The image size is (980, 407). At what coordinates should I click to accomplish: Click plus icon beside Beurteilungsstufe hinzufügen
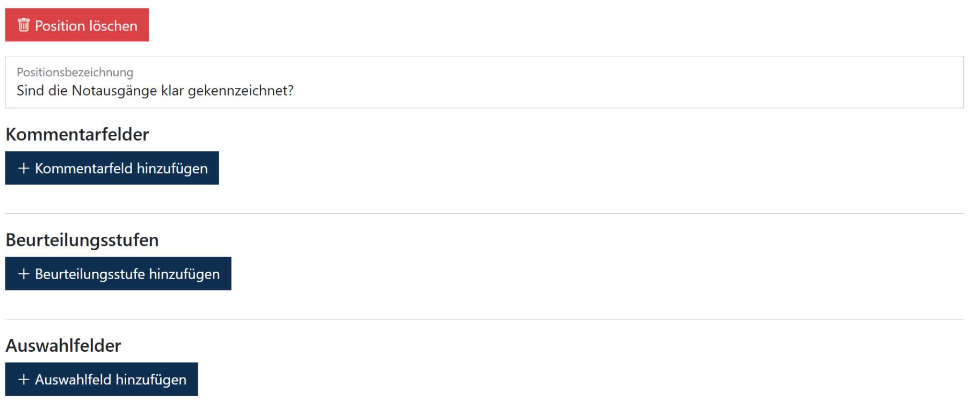[24, 274]
